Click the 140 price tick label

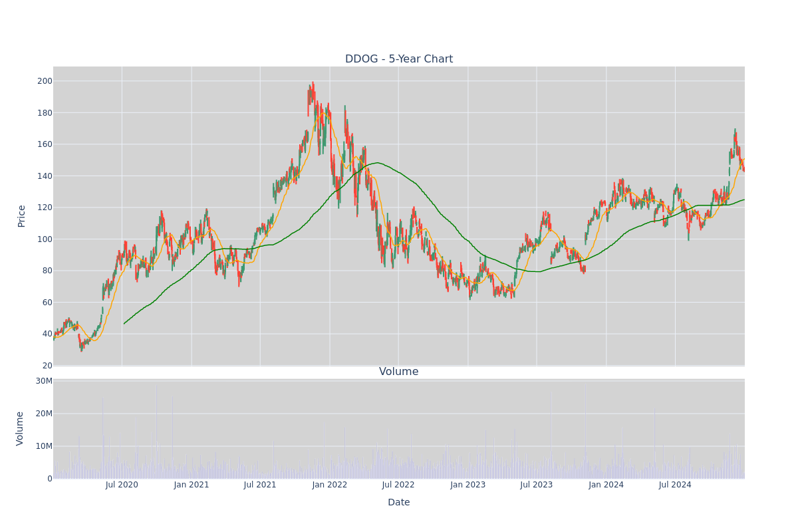tap(45, 176)
